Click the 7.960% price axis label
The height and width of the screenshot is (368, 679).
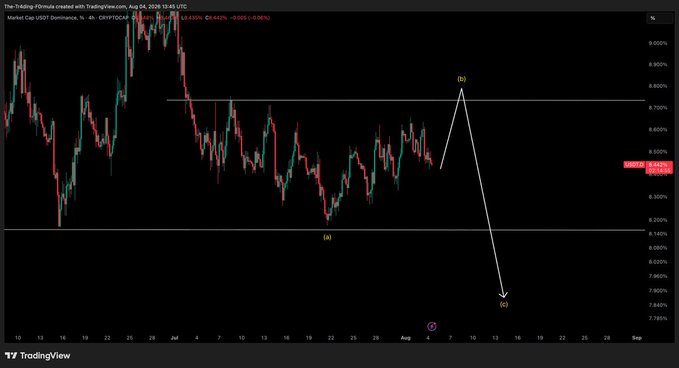657,276
